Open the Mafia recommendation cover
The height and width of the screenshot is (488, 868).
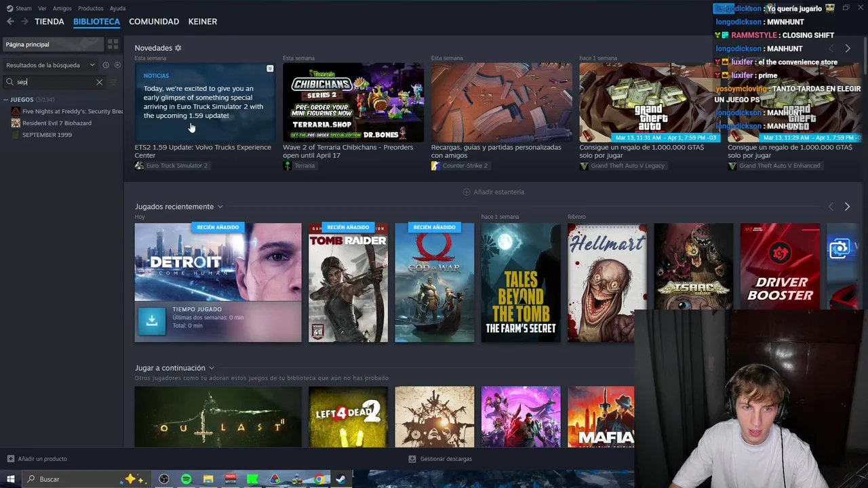601,417
